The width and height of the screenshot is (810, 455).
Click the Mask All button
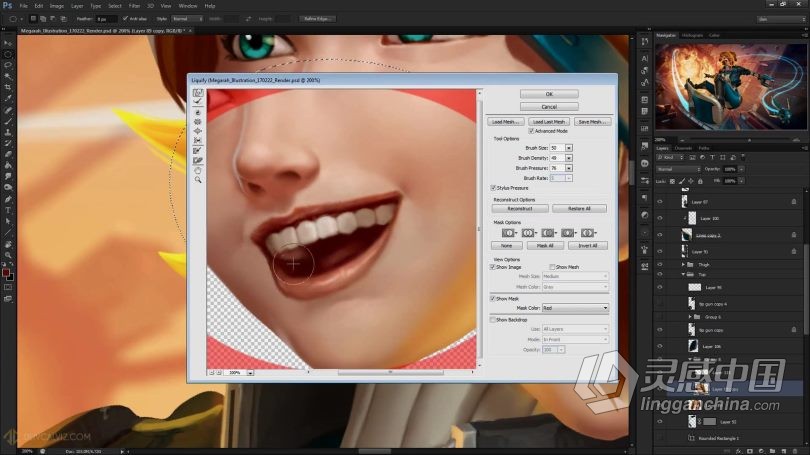point(545,246)
